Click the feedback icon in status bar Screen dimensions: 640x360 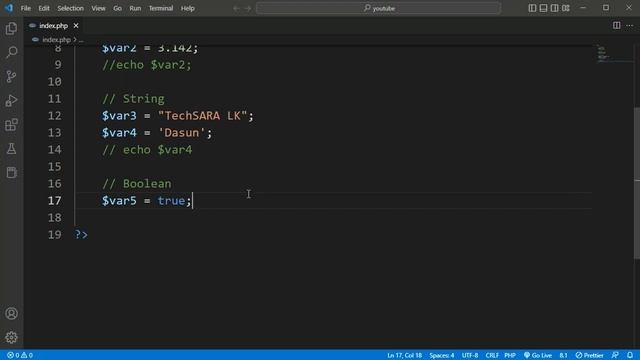coord(615,355)
